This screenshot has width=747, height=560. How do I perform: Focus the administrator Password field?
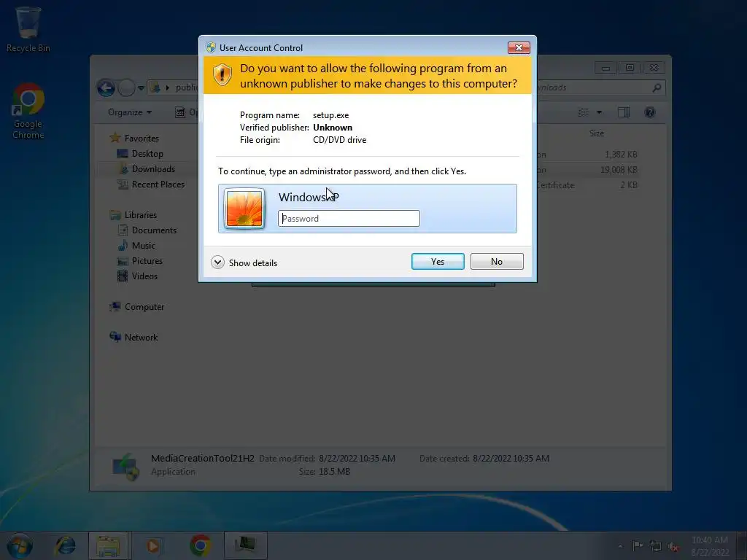coord(349,219)
